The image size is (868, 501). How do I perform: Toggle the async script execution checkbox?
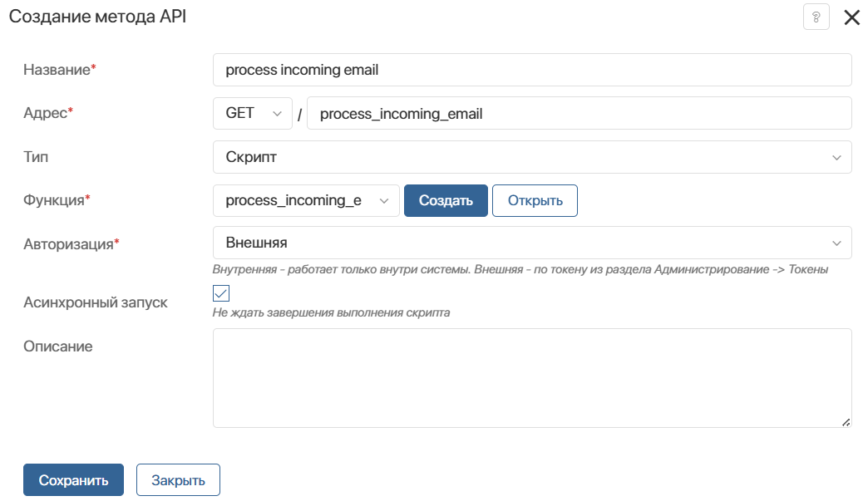[x=219, y=292]
